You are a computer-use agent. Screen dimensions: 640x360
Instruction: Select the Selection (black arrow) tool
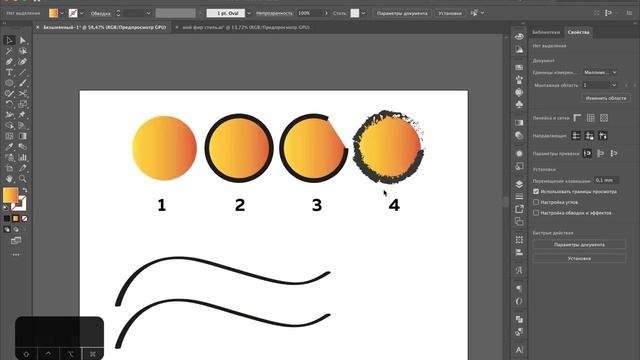[9, 40]
